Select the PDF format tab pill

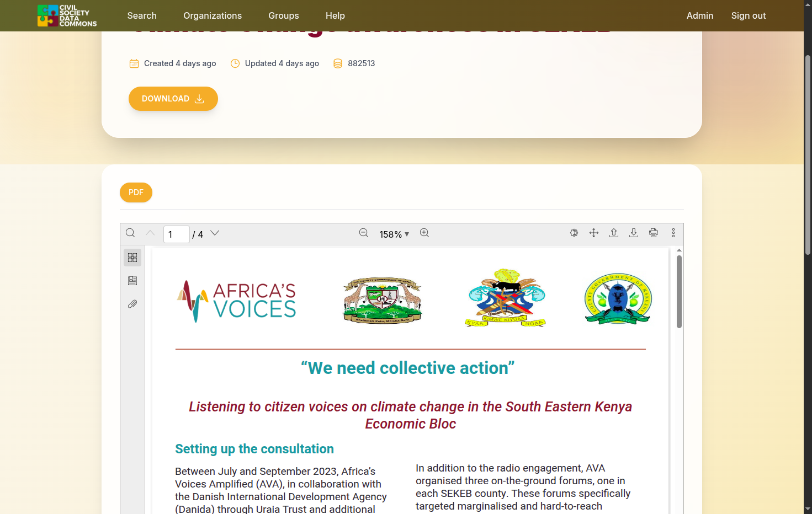(136, 192)
